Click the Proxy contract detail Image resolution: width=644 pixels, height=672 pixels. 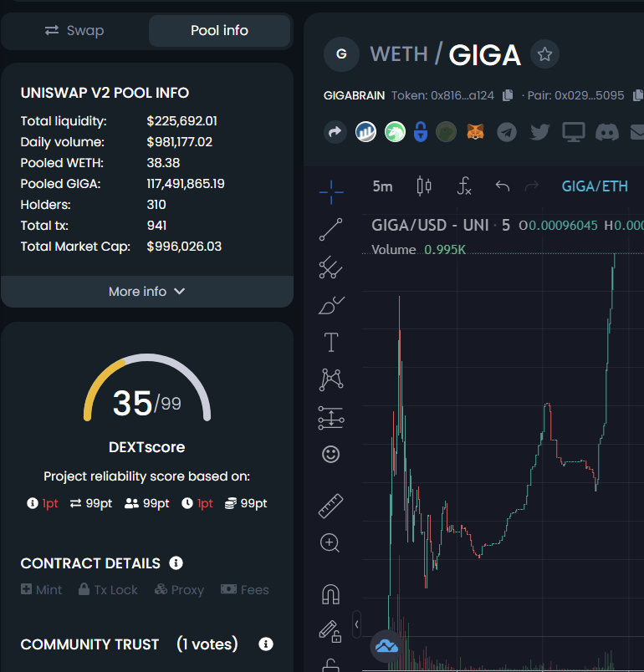[x=179, y=590]
